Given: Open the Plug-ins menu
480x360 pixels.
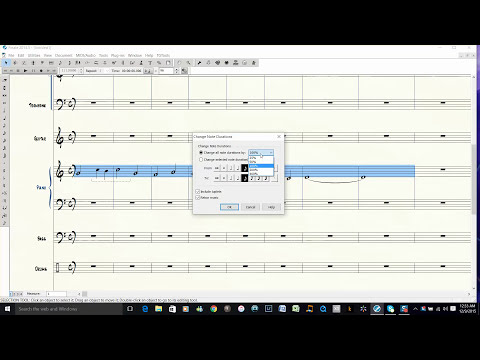Looking at the screenshot, I should click(x=118, y=55).
